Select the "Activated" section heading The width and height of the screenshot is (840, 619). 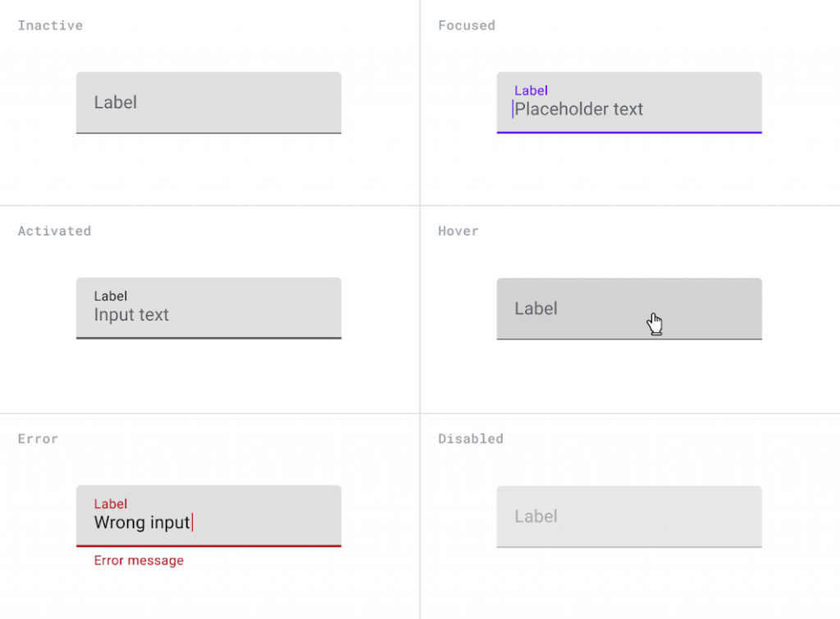pyautogui.click(x=54, y=231)
